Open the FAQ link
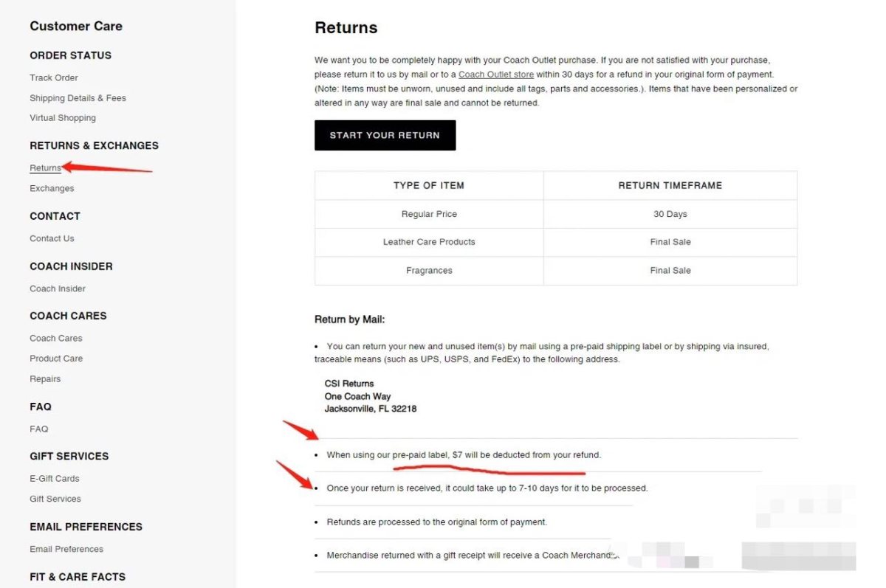This screenshot has width=886, height=588. pyautogui.click(x=38, y=429)
